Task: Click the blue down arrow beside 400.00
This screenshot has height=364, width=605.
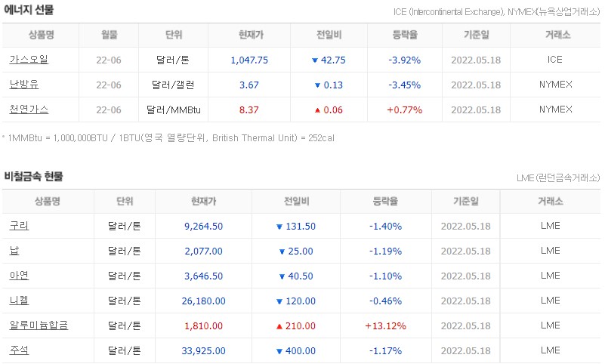Action: click(x=279, y=351)
